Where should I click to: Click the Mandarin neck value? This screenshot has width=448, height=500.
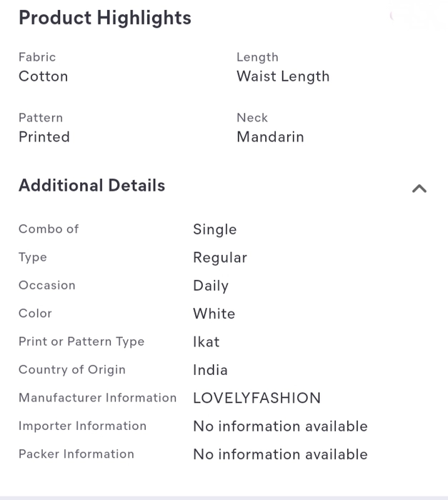point(270,137)
